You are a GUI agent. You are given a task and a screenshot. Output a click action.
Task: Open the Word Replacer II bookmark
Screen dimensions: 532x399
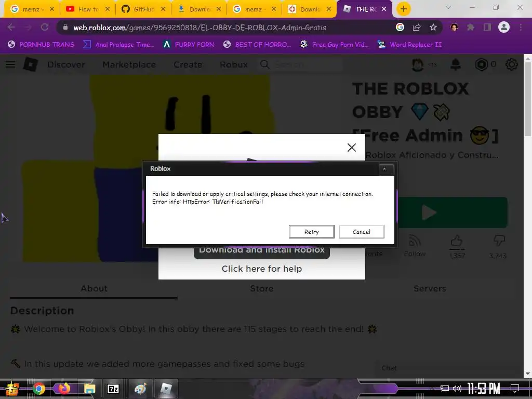point(409,45)
